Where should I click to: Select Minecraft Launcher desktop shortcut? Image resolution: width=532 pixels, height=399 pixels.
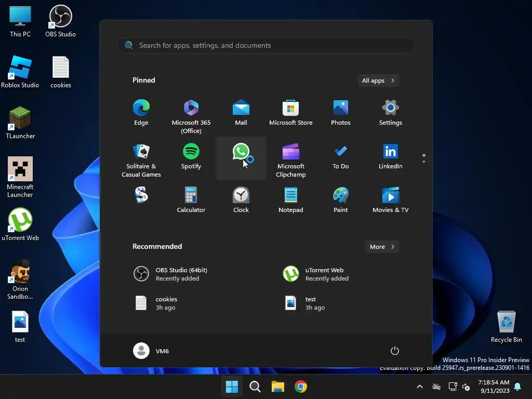tap(20, 177)
